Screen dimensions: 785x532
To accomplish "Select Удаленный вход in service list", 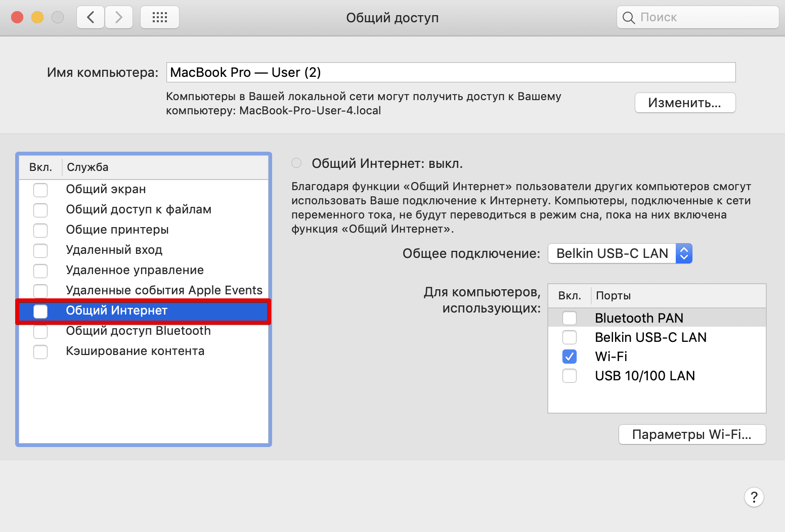I will [114, 250].
